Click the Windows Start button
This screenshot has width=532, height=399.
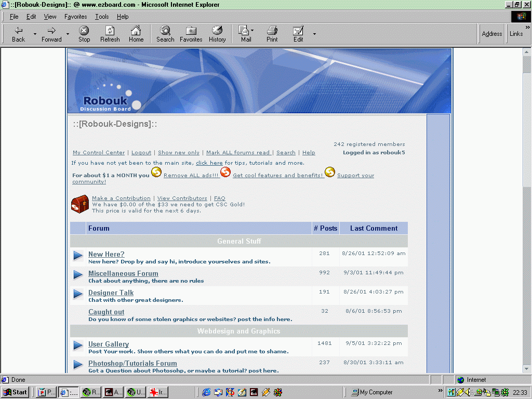[x=15, y=392]
